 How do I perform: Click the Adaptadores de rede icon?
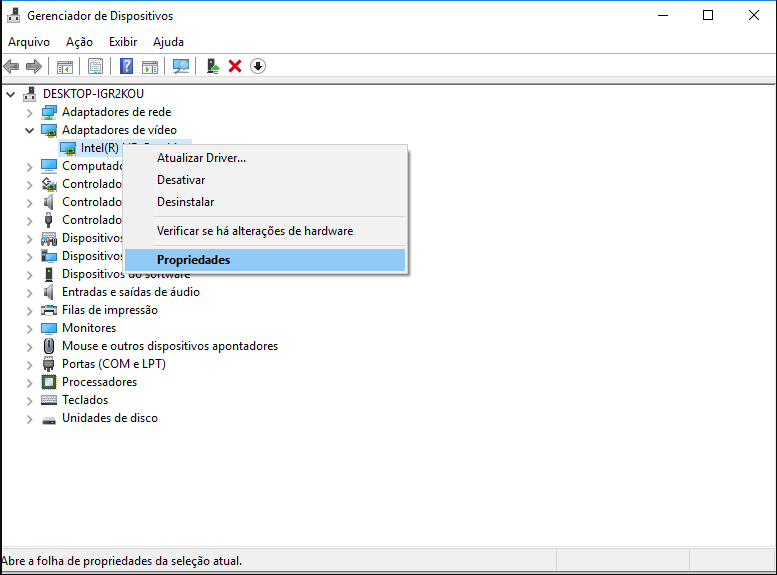click(x=49, y=112)
